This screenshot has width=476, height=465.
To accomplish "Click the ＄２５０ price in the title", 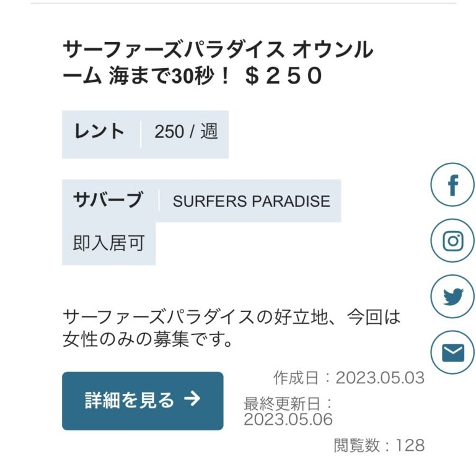I will [x=284, y=76].
